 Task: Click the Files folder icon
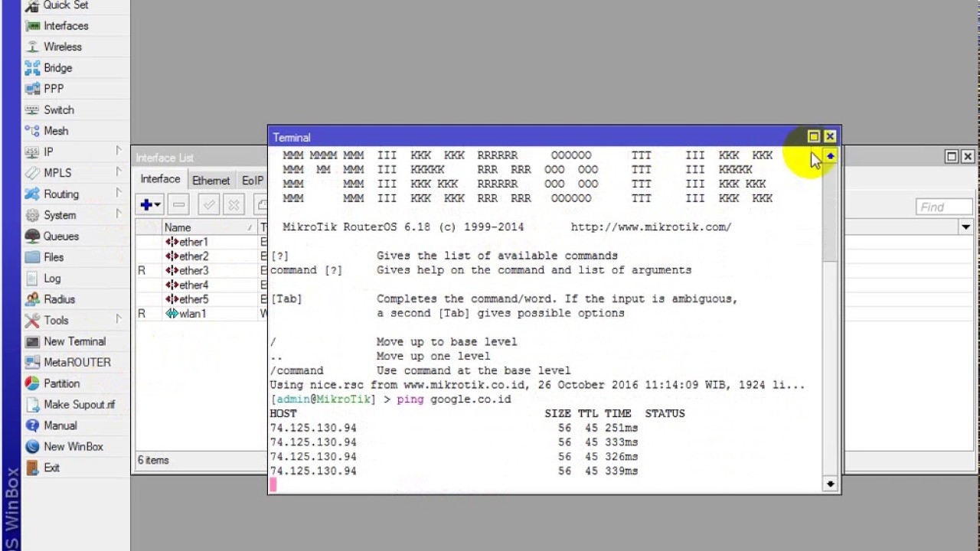31,257
